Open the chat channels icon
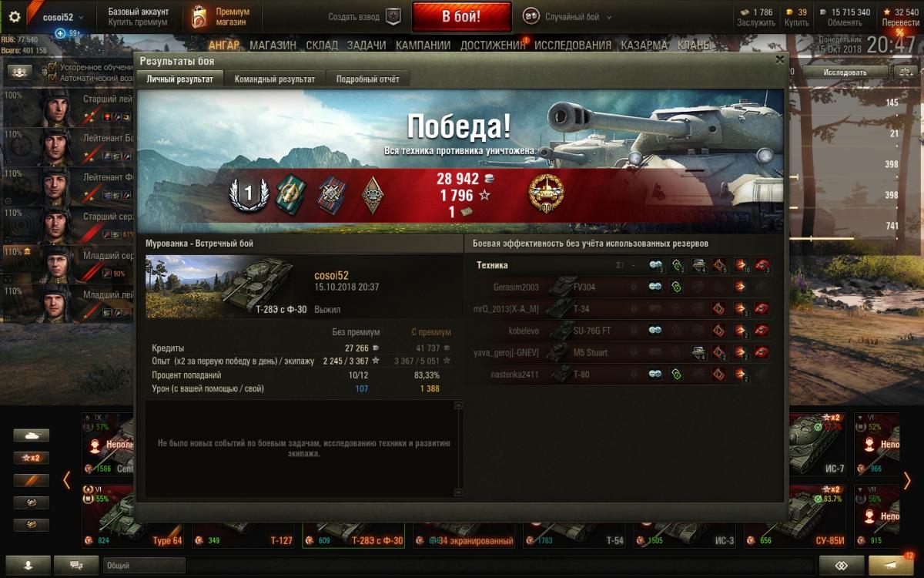 click(x=76, y=565)
